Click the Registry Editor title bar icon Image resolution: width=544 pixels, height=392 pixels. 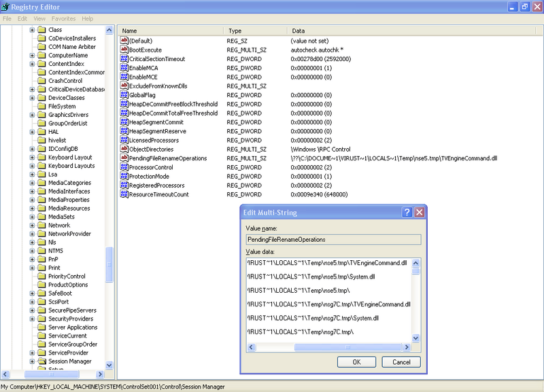pos(7,6)
